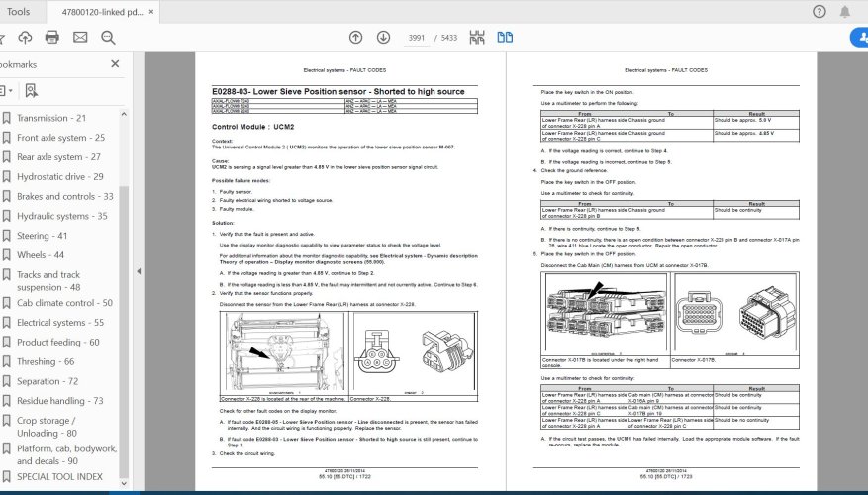
Task: Open the fit page view options icon
Action: [x=477, y=37]
